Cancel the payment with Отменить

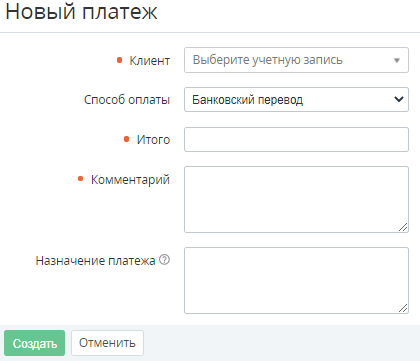pyautogui.click(x=107, y=343)
